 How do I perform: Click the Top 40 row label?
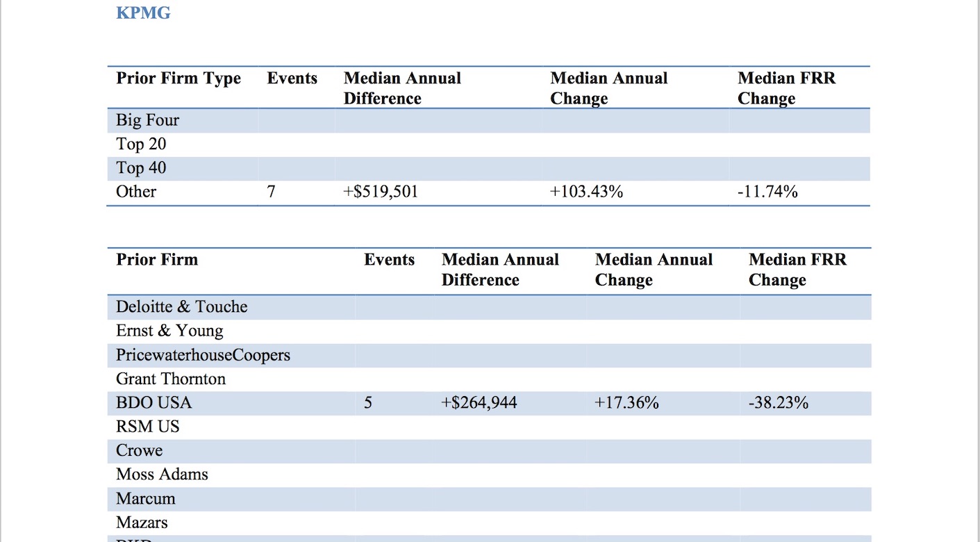pyautogui.click(x=141, y=168)
